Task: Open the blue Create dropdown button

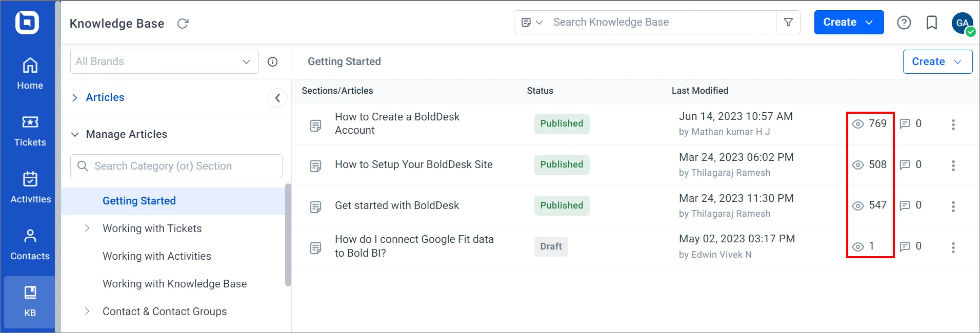Action: tap(849, 22)
